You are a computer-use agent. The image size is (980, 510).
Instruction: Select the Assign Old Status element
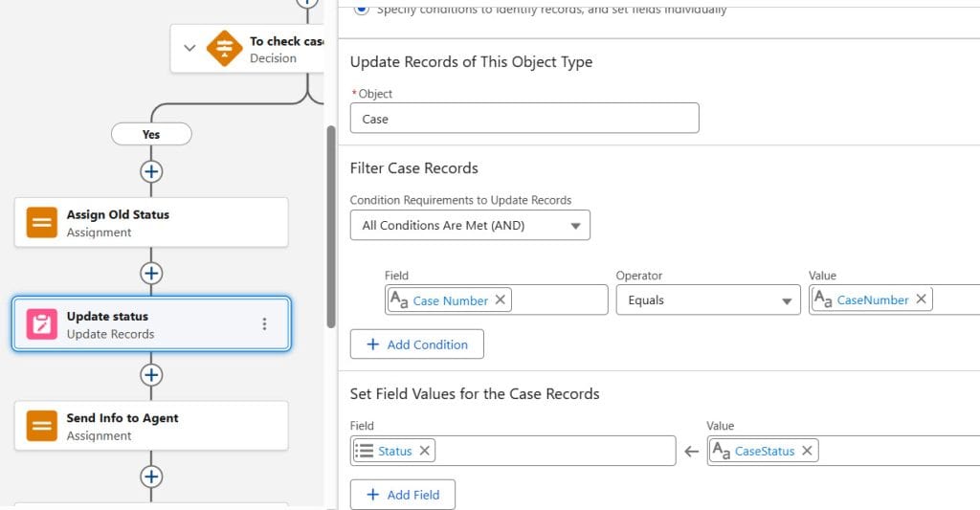pyautogui.click(x=151, y=223)
